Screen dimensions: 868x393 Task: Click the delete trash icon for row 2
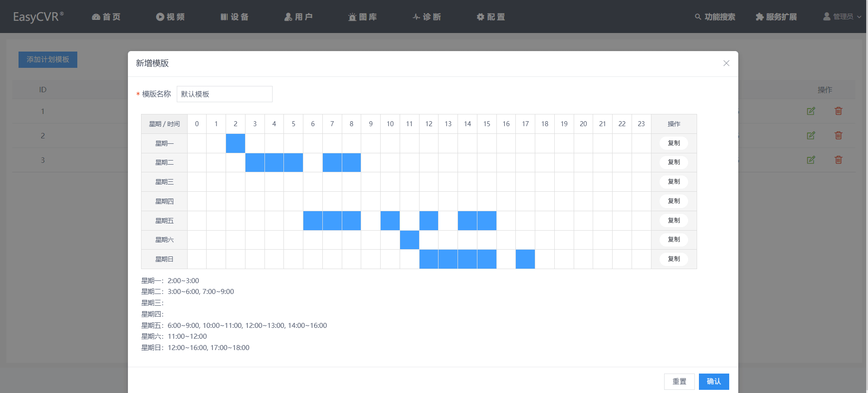tap(838, 136)
